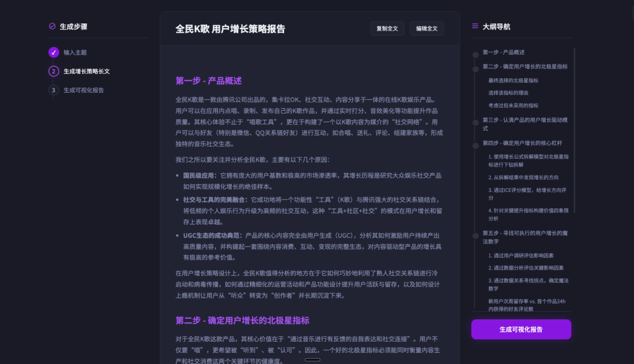Go to outline item 1. 使用增长公式拆解模型

click(528, 160)
